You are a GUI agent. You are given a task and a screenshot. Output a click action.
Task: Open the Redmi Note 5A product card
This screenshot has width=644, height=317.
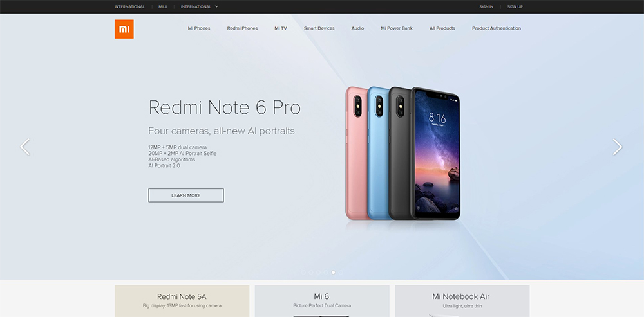(x=182, y=301)
